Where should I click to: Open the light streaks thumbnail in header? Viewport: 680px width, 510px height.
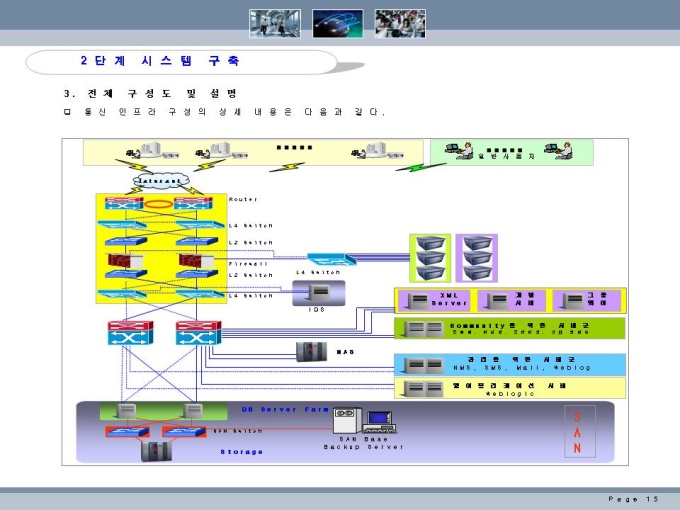tap(337, 23)
